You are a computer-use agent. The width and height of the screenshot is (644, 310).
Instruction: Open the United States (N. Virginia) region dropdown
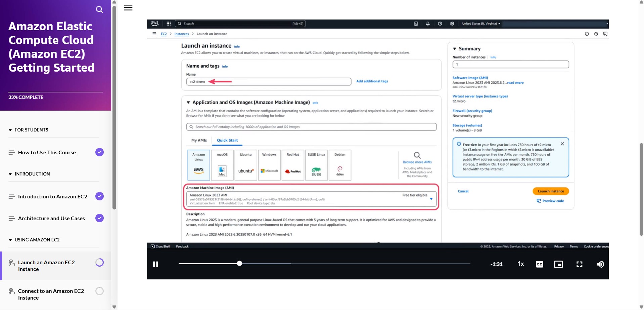[481, 24]
